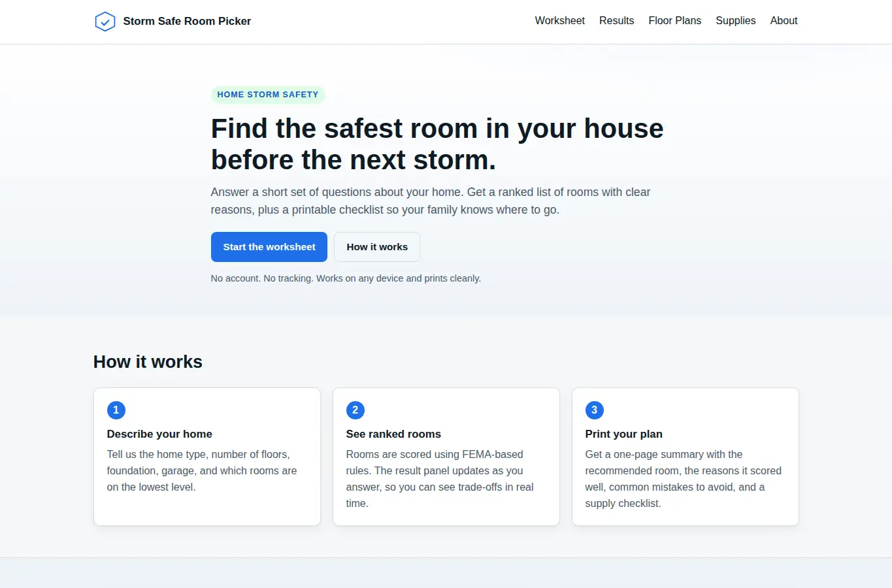892x588 pixels.
Task: Click the step 3 number badge
Action: pyautogui.click(x=595, y=410)
